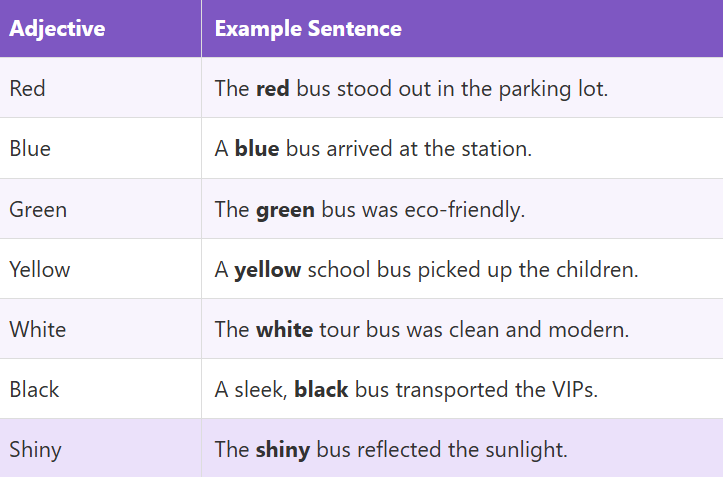
Task: Select the Blue adjective cell
Action: coord(30,148)
